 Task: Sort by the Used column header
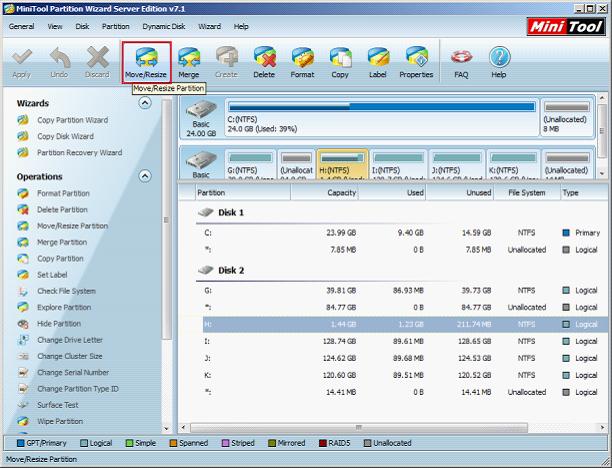tap(392, 193)
